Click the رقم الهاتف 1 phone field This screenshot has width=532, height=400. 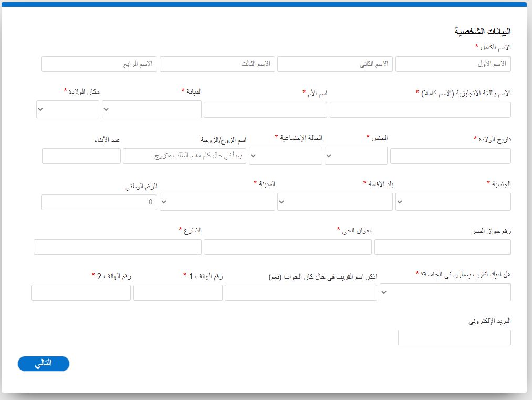coord(178,293)
